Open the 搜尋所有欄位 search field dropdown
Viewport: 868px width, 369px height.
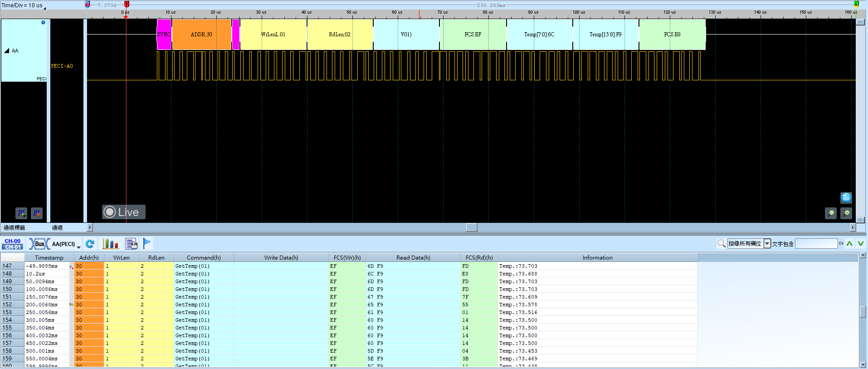[x=767, y=244]
